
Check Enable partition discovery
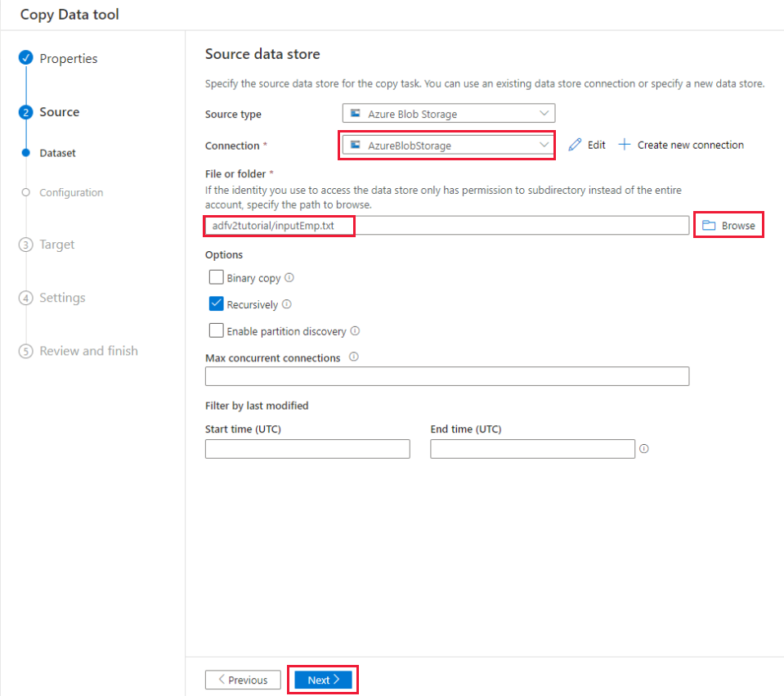tap(216, 330)
